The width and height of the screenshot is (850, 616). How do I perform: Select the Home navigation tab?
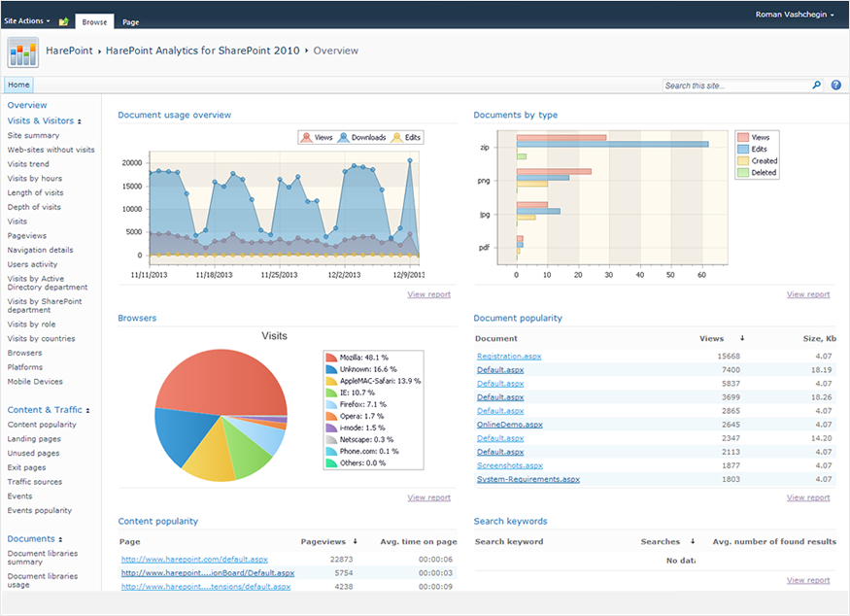click(x=18, y=86)
